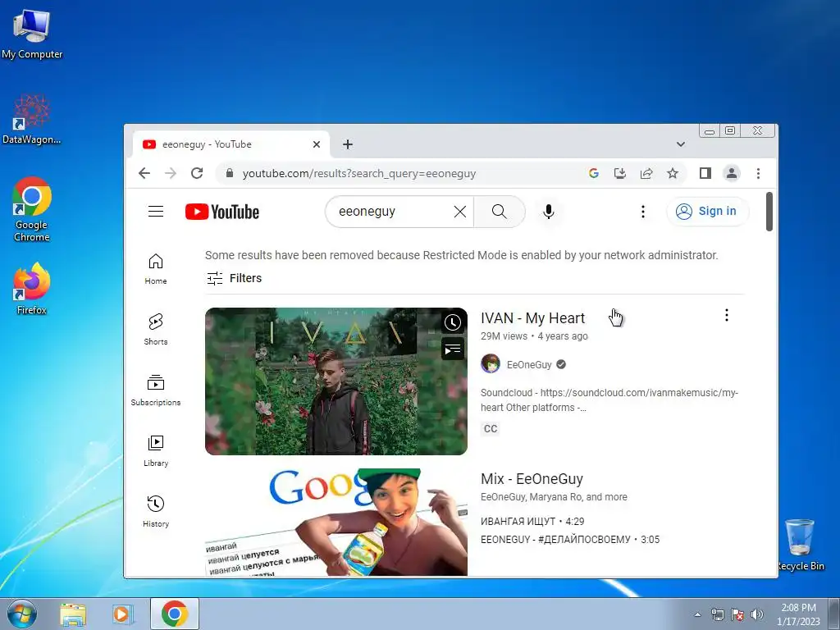Image resolution: width=840 pixels, height=630 pixels.
Task: Click the install app icon in address bar
Action: [x=620, y=173]
